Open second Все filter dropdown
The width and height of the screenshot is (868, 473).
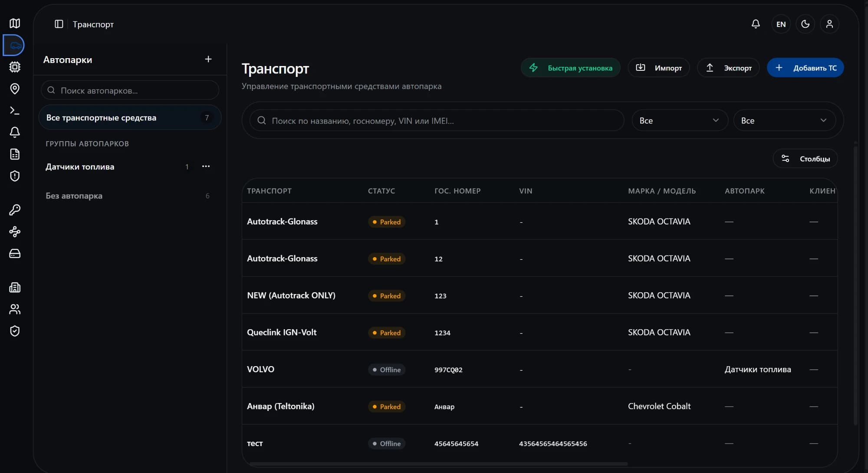point(785,120)
